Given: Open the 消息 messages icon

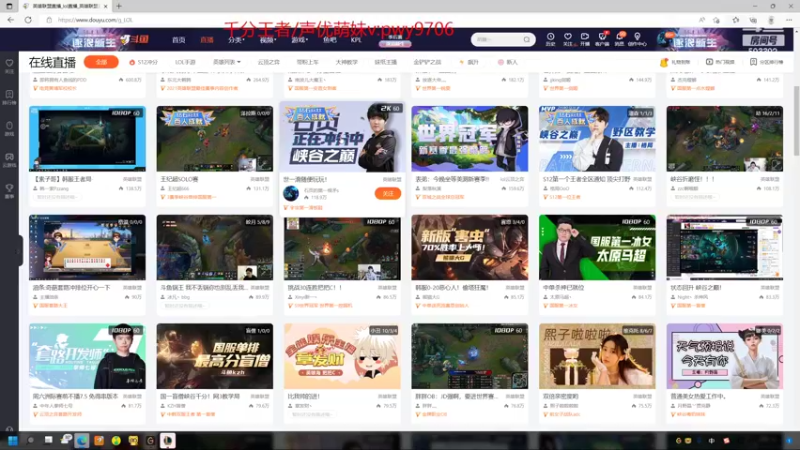Looking at the screenshot, I should [x=619, y=37].
